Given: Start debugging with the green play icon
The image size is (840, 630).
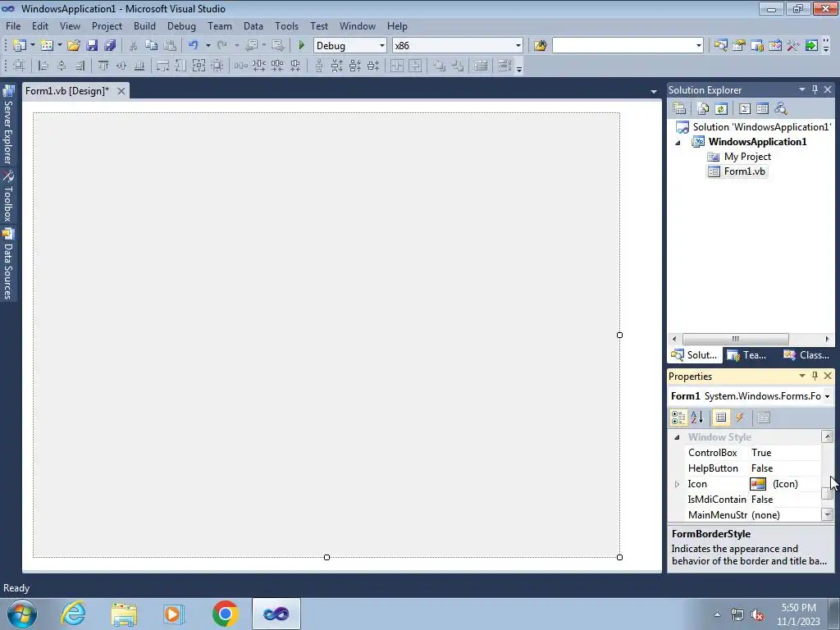Looking at the screenshot, I should (x=301, y=46).
